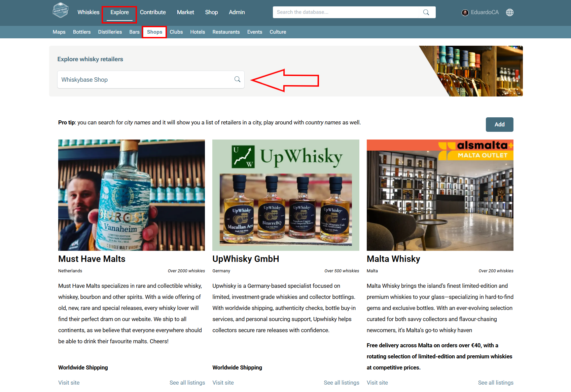The image size is (571, 392).
Task: Visit site link for Malta Whisky
Action: pos(377,383)
